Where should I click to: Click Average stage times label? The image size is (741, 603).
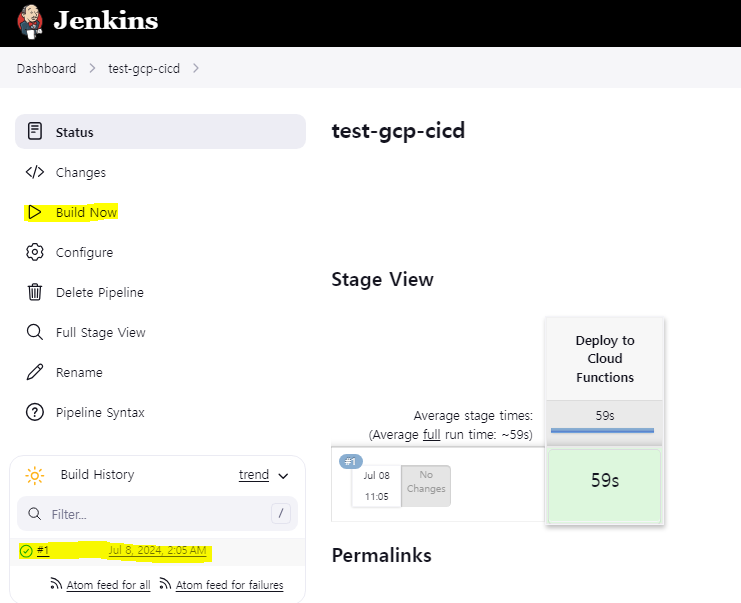point(473,416)
